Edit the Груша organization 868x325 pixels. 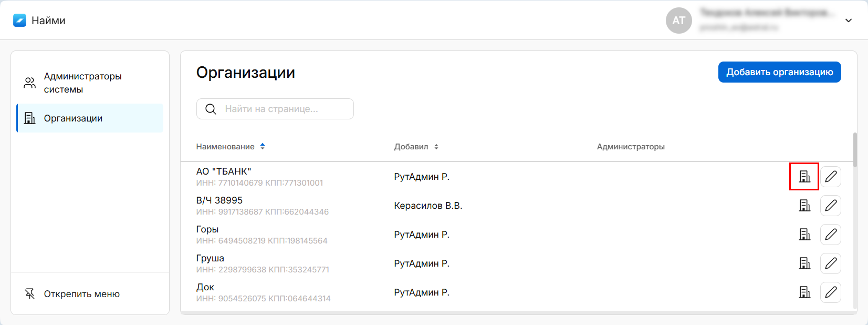pos(830,263)
